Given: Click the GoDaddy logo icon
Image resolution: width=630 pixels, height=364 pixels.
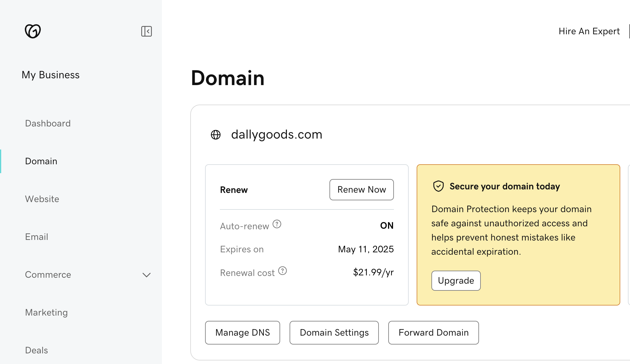Looking at the screenshot, I should coord(33,31).
